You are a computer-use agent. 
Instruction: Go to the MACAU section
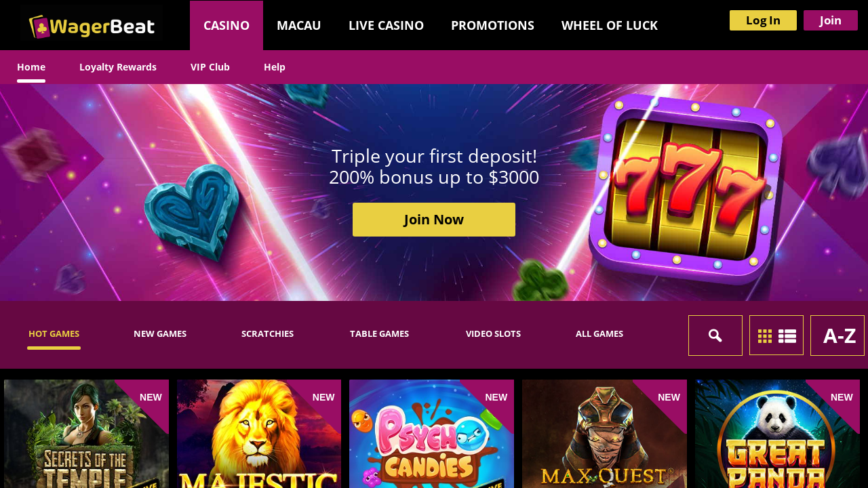click(299, 25)
